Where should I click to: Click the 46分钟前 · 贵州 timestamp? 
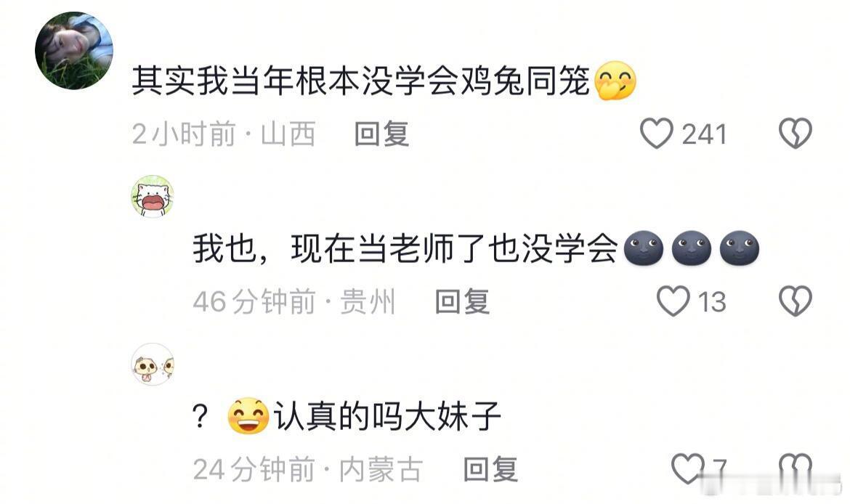pos(294,302)
